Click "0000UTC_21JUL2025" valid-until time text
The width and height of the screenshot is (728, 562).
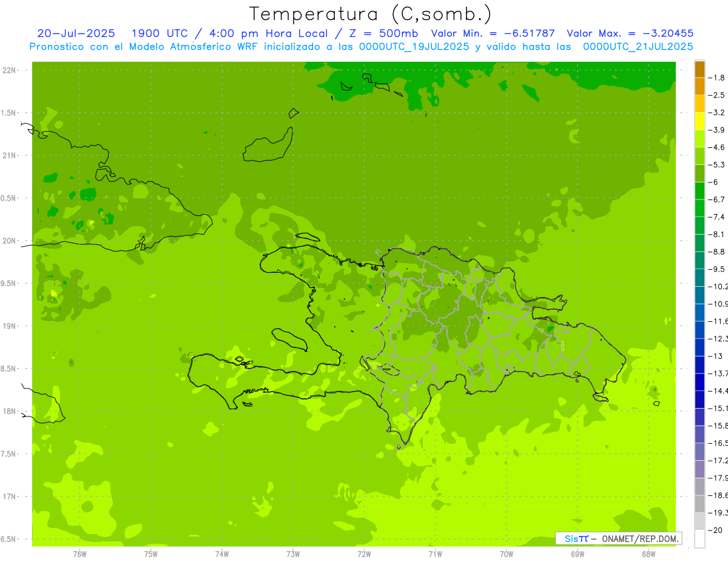pyautogui.click(x=638, y=47)
